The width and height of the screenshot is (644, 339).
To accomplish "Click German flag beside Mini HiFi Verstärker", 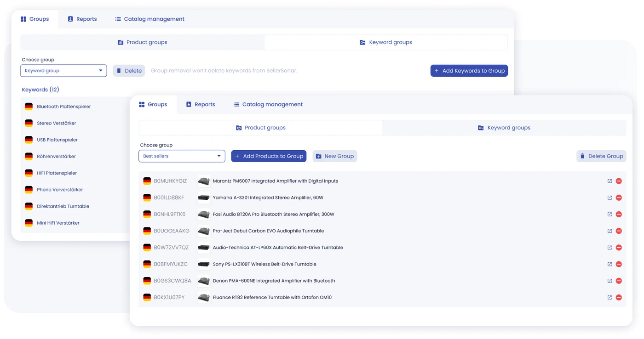I will tap(29, 223).
